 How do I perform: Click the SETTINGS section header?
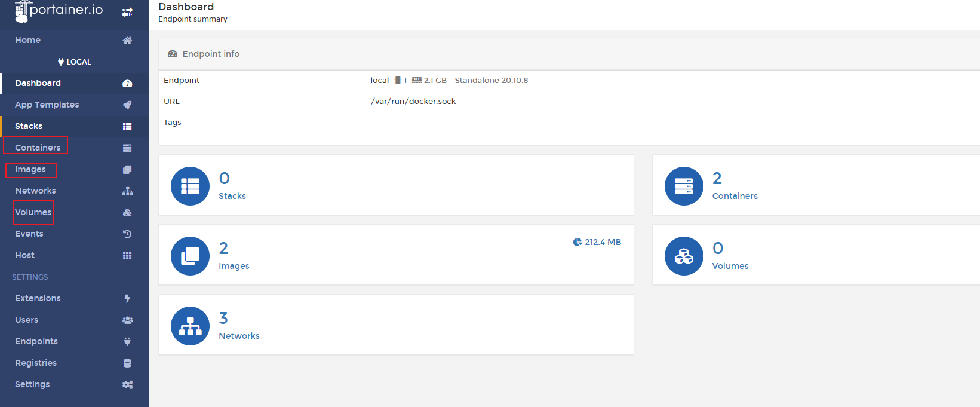coord(30,277)
